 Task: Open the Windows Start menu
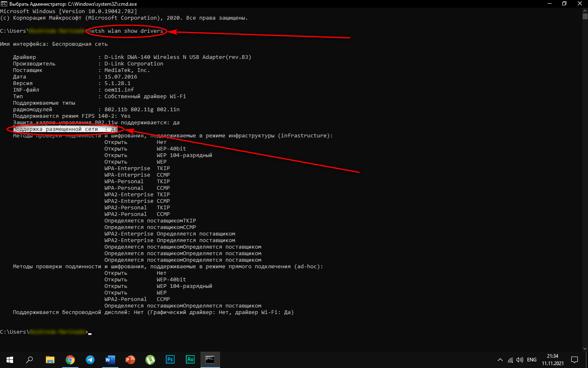(x=10, y=360)
